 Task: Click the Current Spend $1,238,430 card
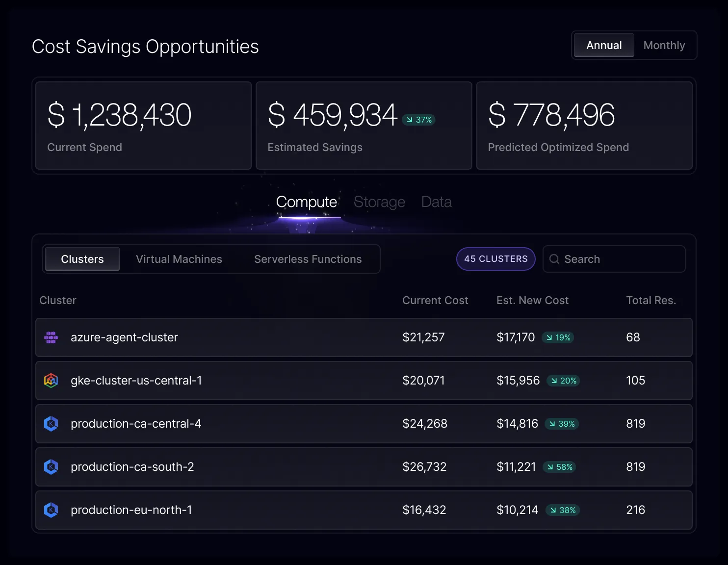click(144, 126)
